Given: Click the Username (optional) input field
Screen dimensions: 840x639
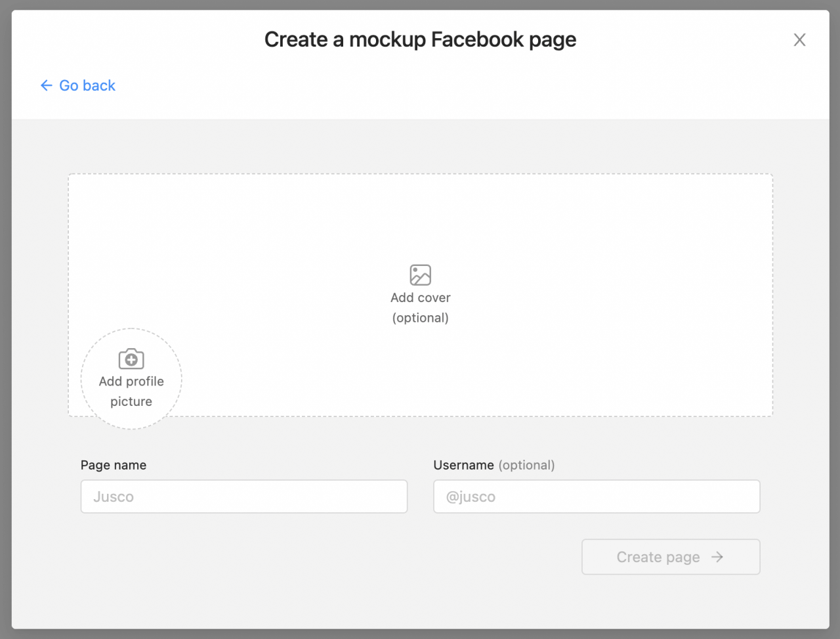Looking at the screenshot, I should click(x=596, y=496).
